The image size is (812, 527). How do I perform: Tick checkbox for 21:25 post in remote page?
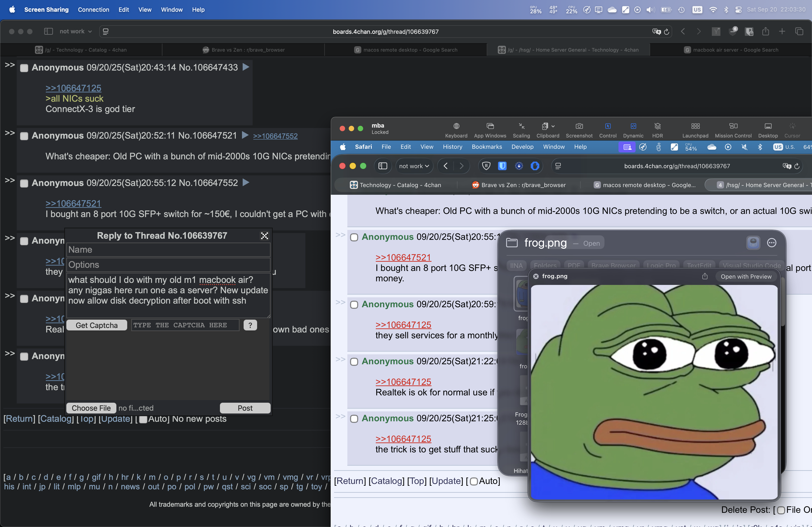point(354,419)
